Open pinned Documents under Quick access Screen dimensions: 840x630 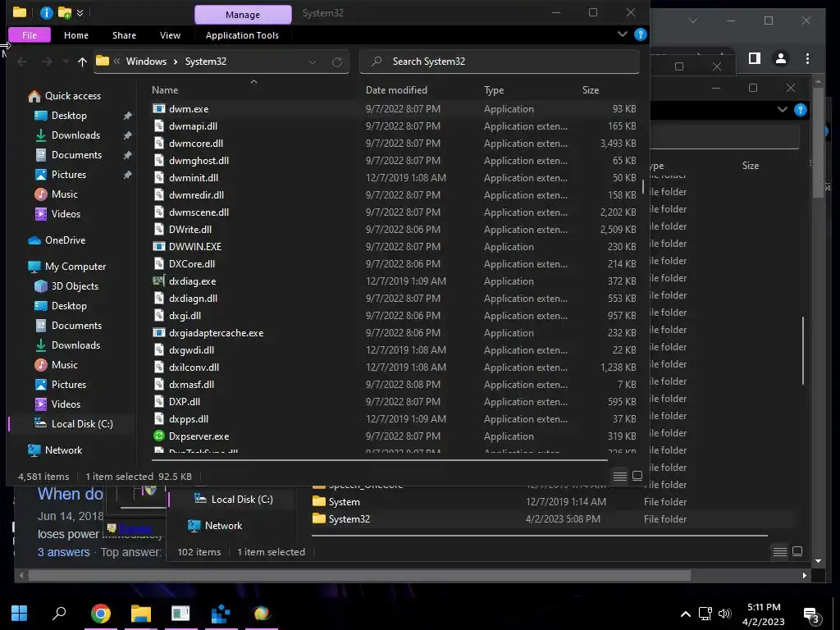click(76, 155)
